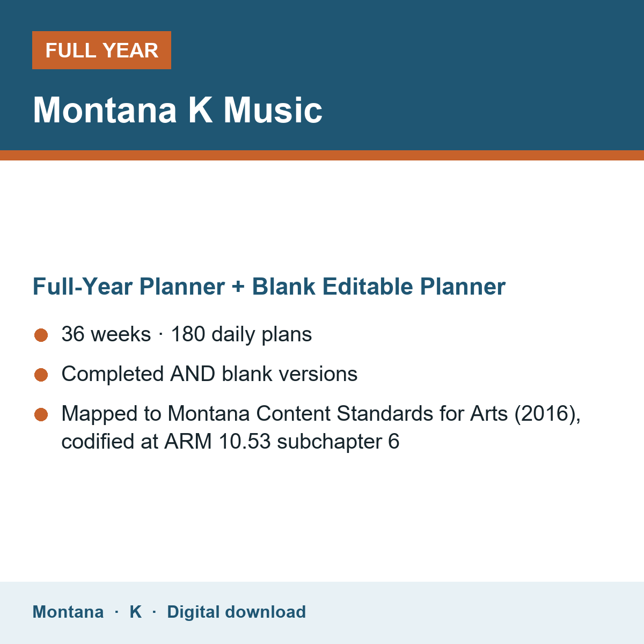Click the footer 'Montana' label
The image size is (644, 644).
(x=68, y=612)
